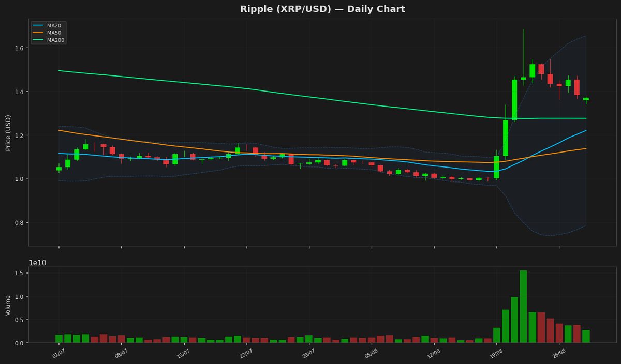Screen dimensions: 621x364
Task: Click the 1.2 price axis tick
Action: click(x=19, y=135)
